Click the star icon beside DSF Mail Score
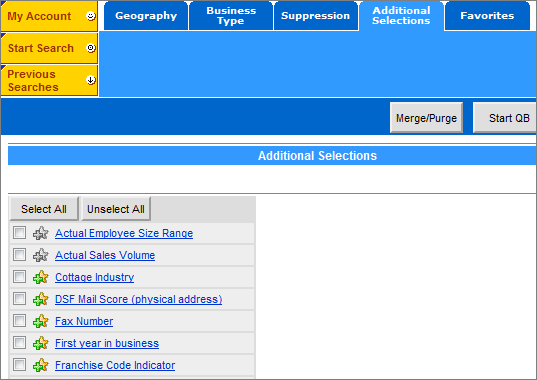537x380 pixels. [x=41, y=299]
